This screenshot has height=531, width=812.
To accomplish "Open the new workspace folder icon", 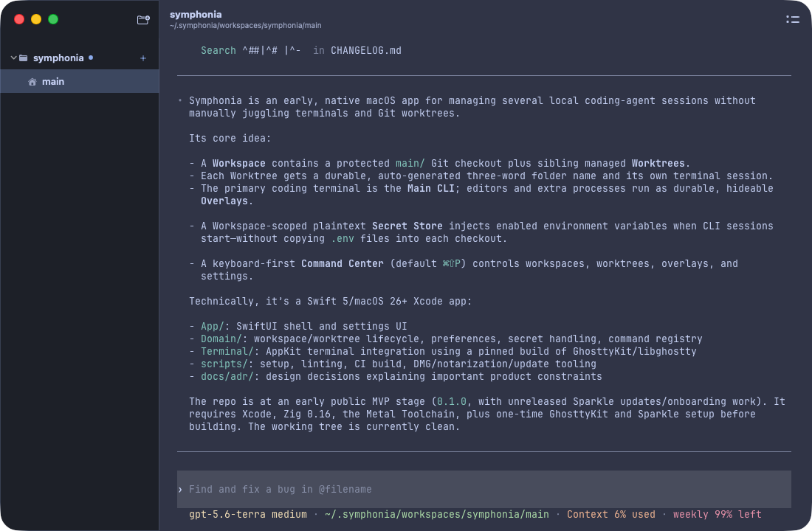I will pos(143,20).
